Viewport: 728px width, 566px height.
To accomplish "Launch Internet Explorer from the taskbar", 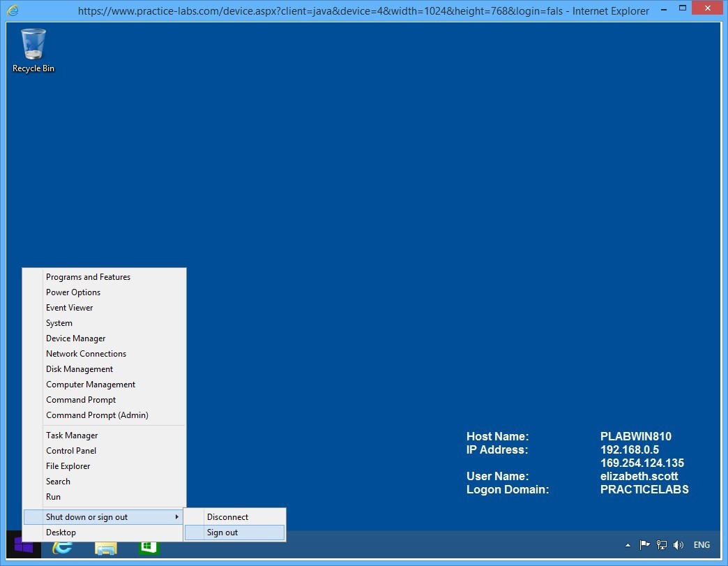I will pyautogui.click(x=63, y=549).
